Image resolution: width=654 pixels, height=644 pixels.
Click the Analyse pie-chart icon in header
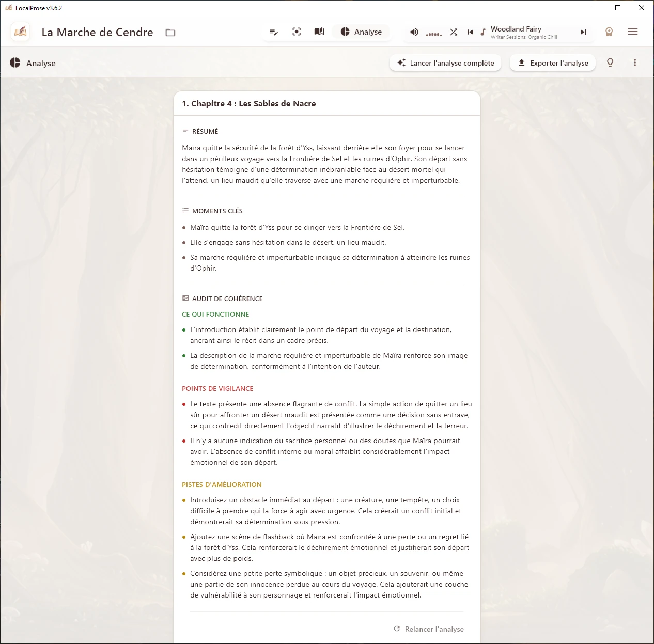coord(15,62)
